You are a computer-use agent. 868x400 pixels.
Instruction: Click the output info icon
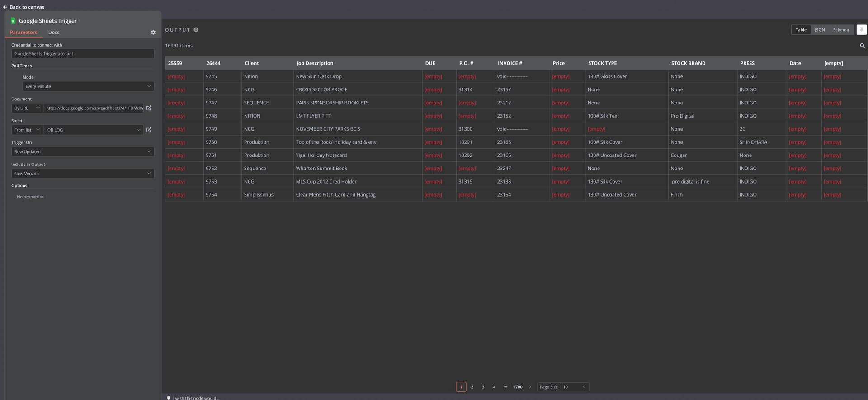pos(196,30)
